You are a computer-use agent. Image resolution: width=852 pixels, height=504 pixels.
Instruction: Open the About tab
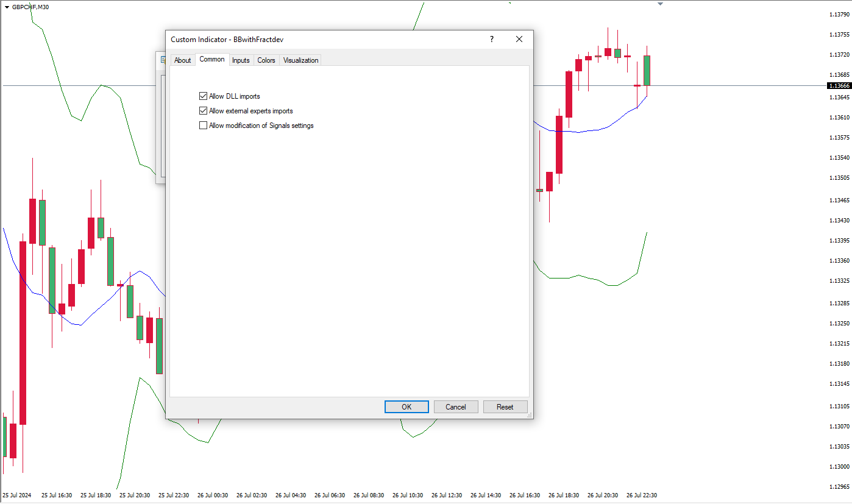tap(182, 60)
